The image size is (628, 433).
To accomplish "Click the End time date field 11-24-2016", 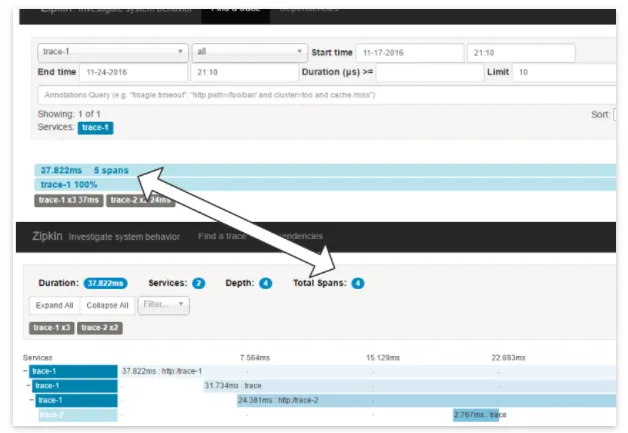I will 133,73.
